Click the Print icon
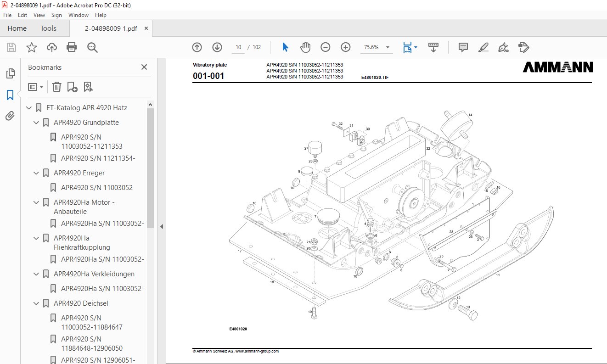The width and height of the screenshot is (607, 364). click(72, 47)
